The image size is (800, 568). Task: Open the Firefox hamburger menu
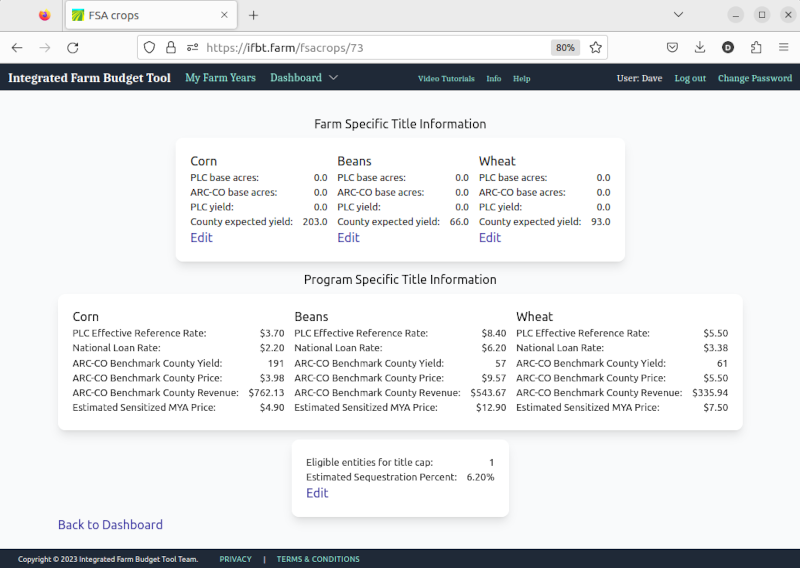[x=784, y=47]
